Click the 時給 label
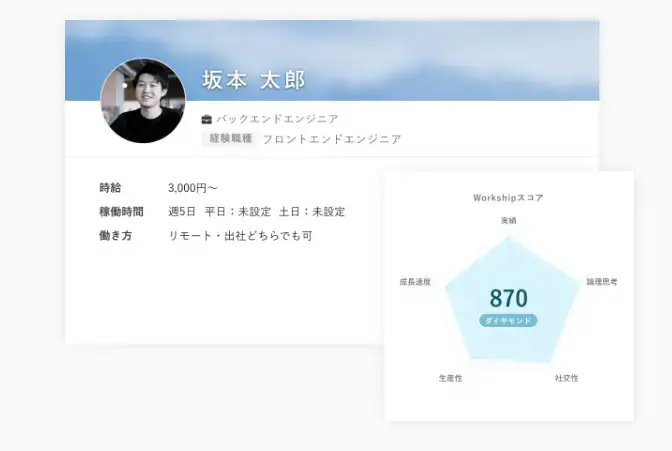672x451 pixels. tap(110, 188)
